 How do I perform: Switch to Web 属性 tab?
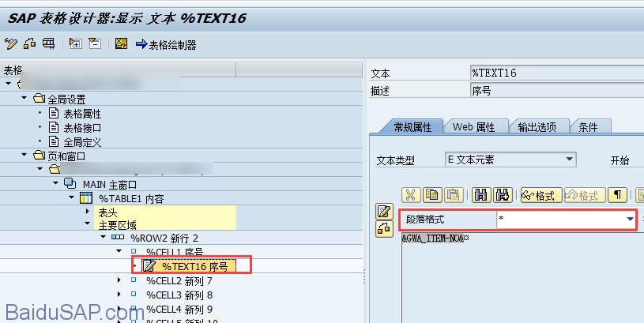(x=473, y=127)
